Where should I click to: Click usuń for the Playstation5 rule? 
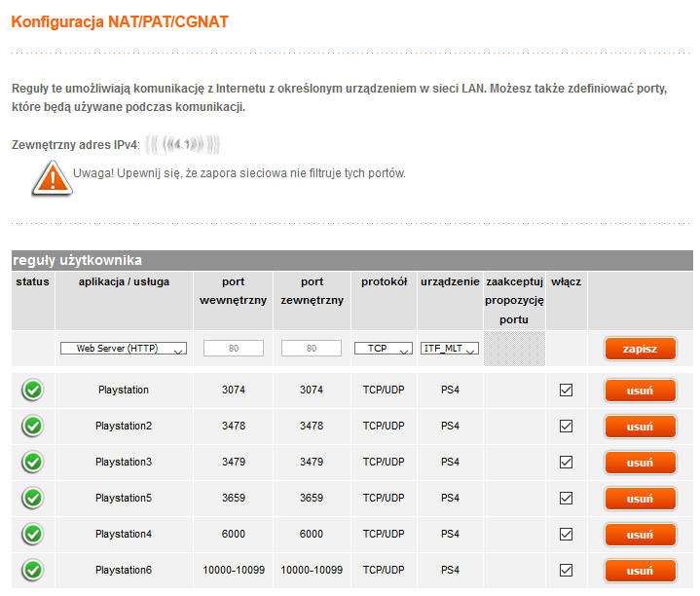pyautogui.click(x=641, y=499)
